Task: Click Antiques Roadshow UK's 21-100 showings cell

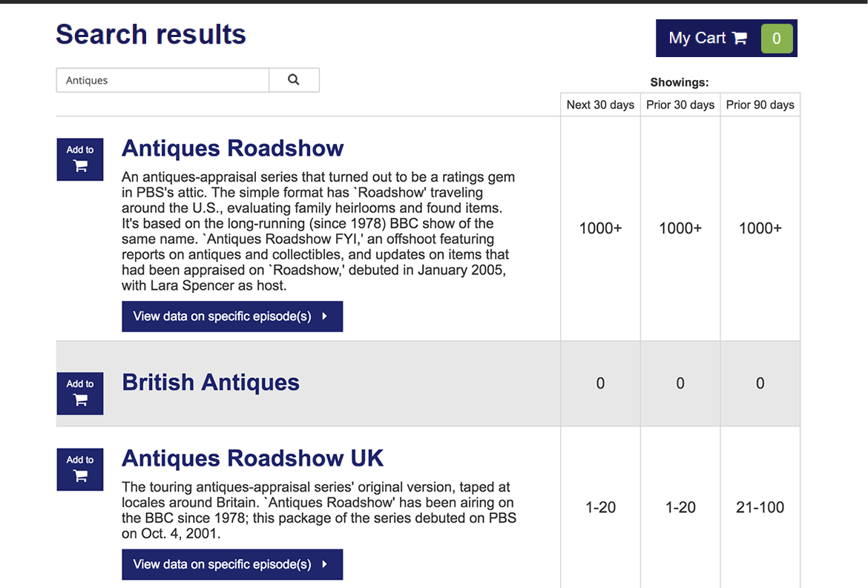Action: point(760,508)
